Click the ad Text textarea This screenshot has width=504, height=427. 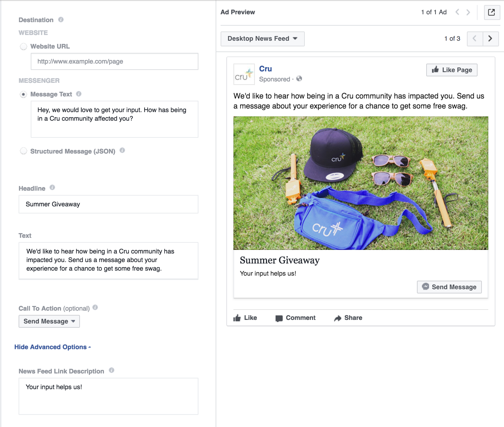(x=109, y=261)
